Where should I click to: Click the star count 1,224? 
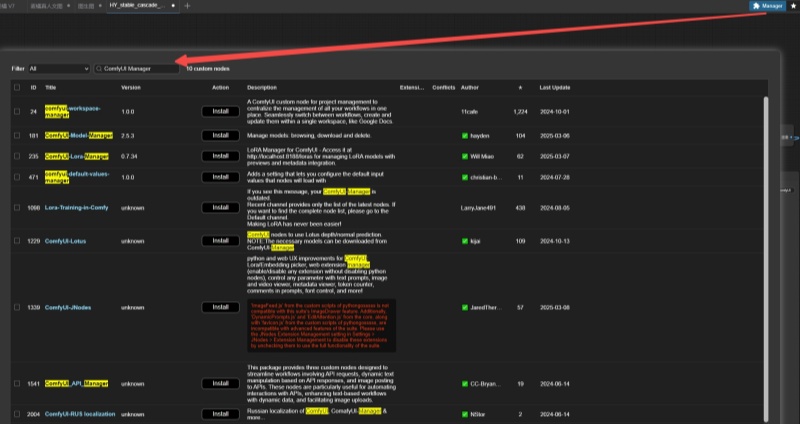pyautogui.click(x=520, y=111)
